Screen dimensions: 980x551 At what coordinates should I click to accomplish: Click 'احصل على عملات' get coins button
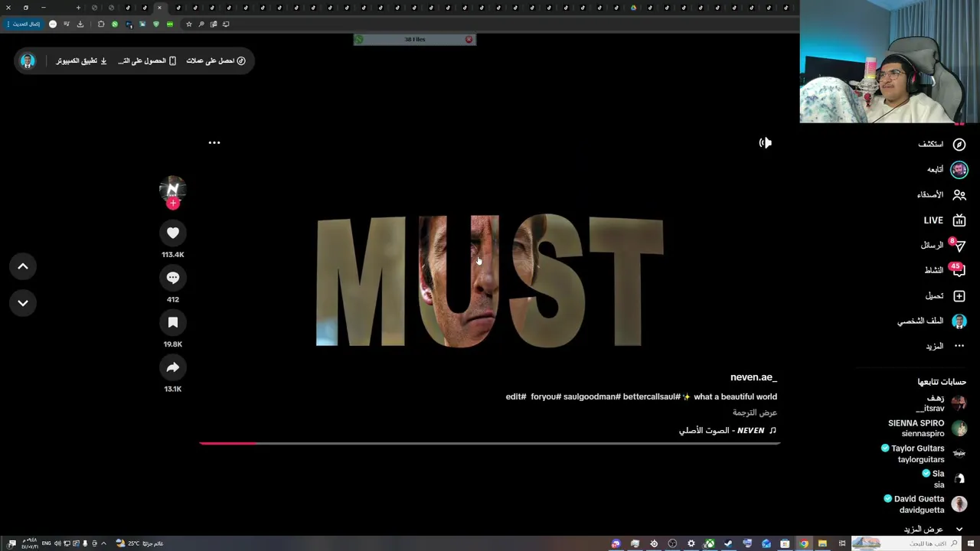point(216,60)
